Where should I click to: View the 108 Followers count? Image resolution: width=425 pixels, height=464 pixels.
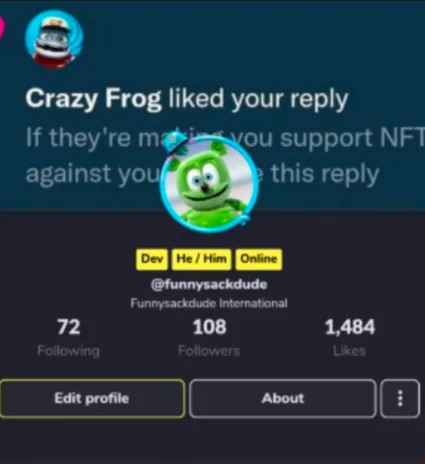[209, 327]
